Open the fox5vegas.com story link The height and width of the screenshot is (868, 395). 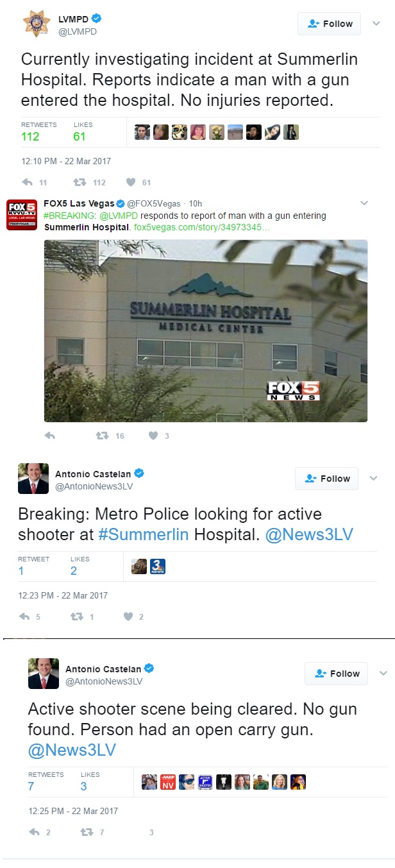click(201, 227)
